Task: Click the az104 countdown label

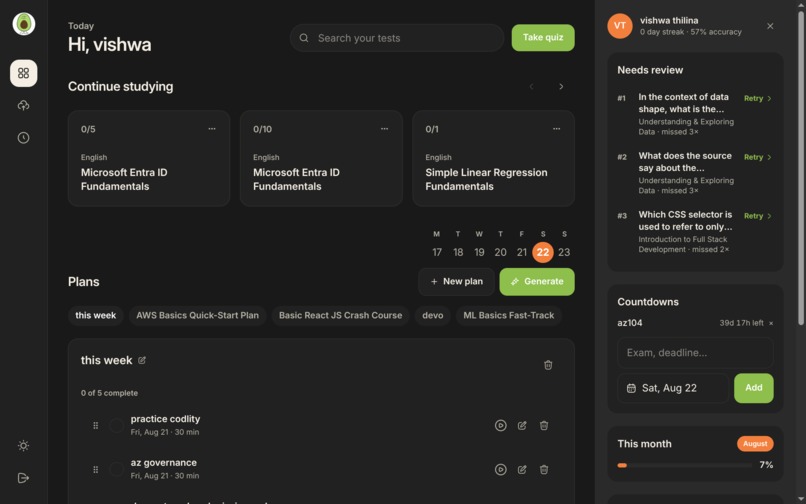Action: click(x=630, y=323)
